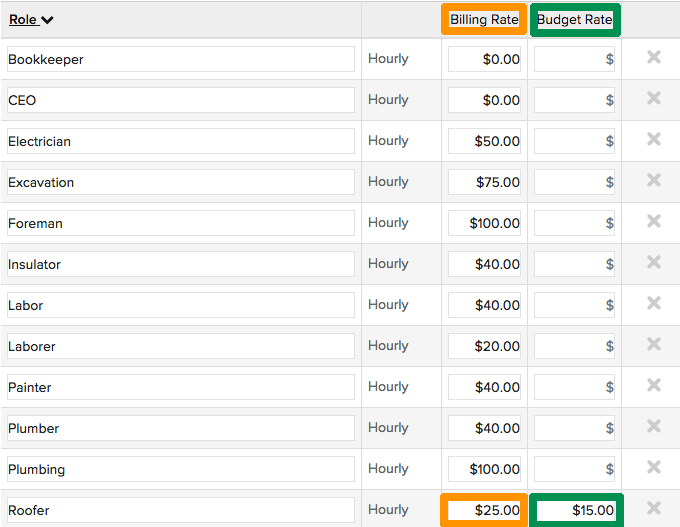Set the Painter budget rate field
680x527 pixels.
(x=574, y=387)
